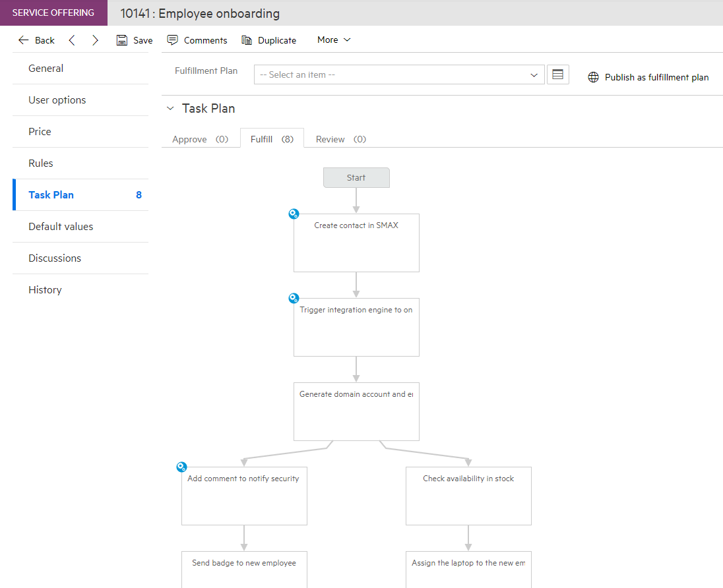Click the automation badge on Add comment to notify security
This screenshot has height=588, width=723.
coord(181,467)
